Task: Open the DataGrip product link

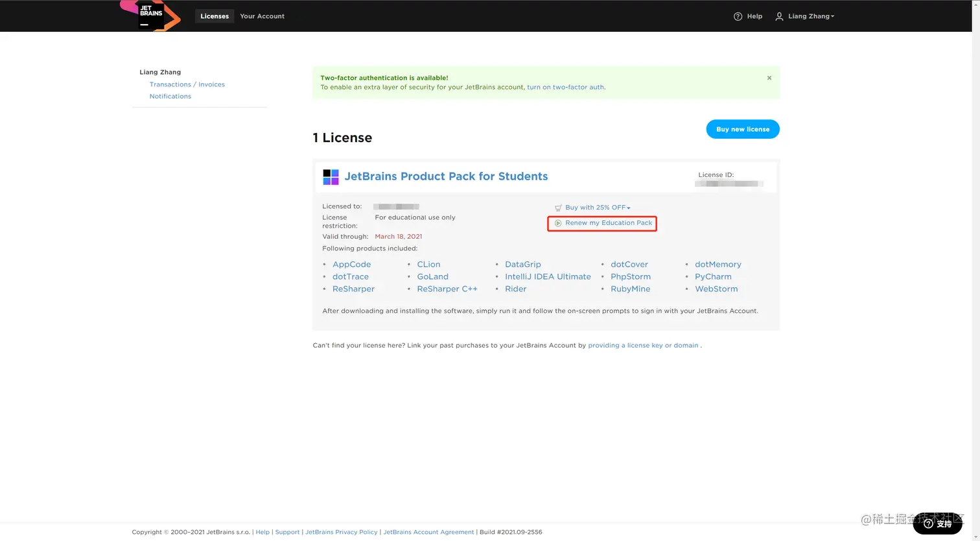Action: (x=523, y=264)
